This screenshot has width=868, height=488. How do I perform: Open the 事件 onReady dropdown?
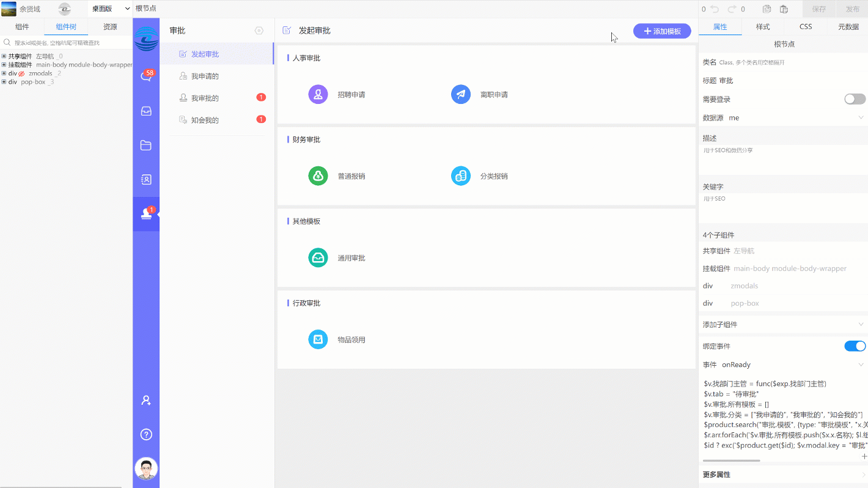pos(793,364)
